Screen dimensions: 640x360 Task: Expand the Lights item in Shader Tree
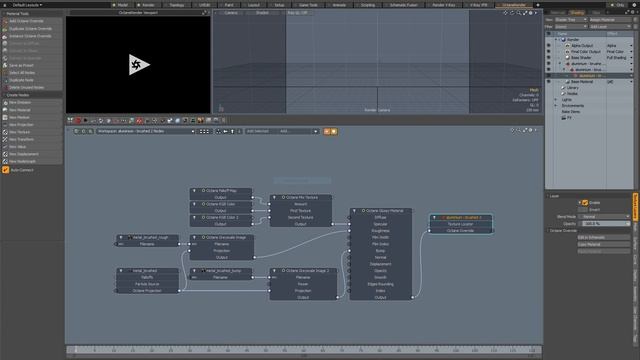(x=556, y=100)
